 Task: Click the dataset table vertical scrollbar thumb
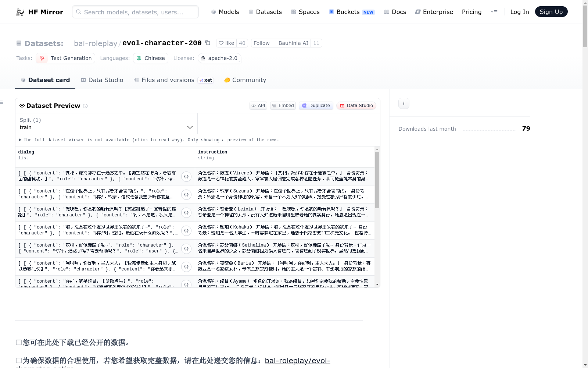click(x=377, y=180)
